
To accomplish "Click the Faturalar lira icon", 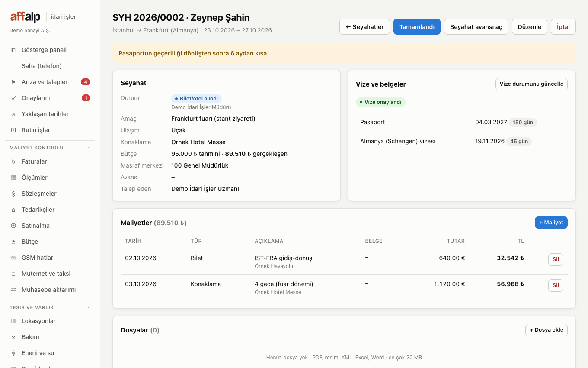I will pyautogui.click(x=13, y=161).
